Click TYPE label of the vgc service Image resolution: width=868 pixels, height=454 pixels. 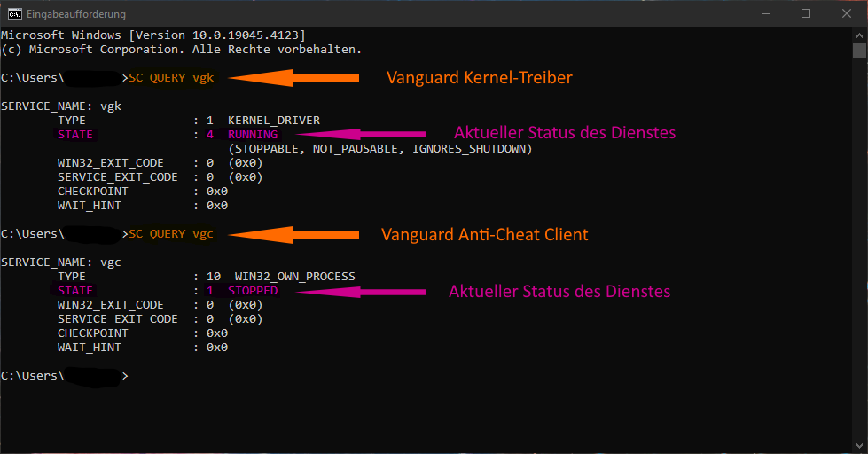point(72,277)
